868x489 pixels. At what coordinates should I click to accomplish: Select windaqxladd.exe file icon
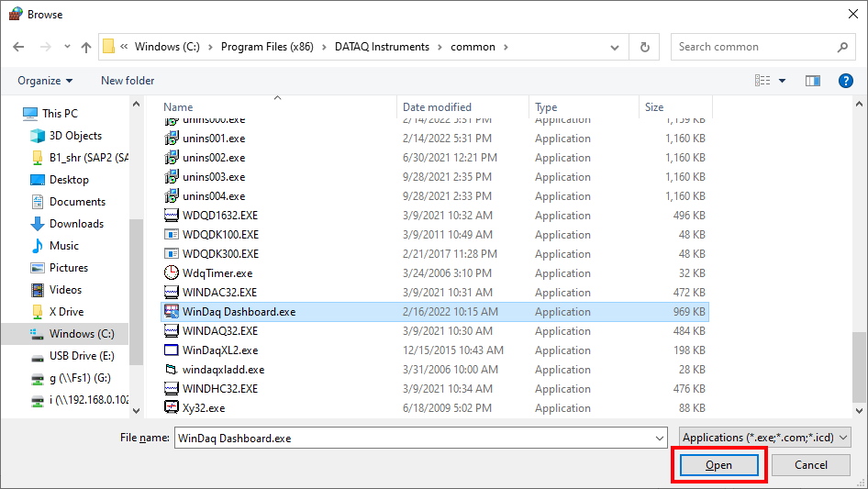[x=172, y=370]
